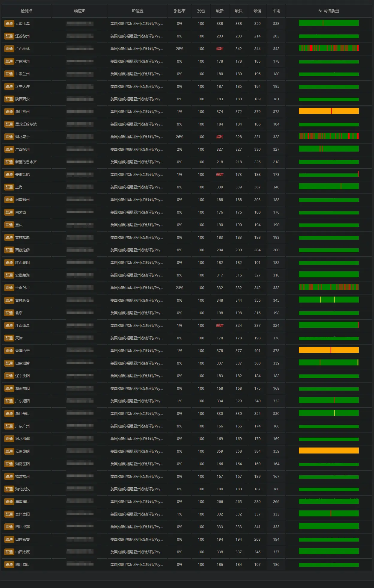Select the 联通 badge for 北京

point(9,313)
